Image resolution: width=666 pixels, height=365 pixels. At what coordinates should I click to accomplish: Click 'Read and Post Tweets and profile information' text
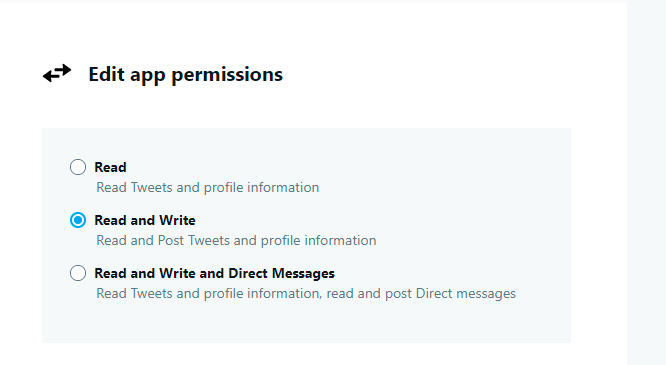(236, 241)
